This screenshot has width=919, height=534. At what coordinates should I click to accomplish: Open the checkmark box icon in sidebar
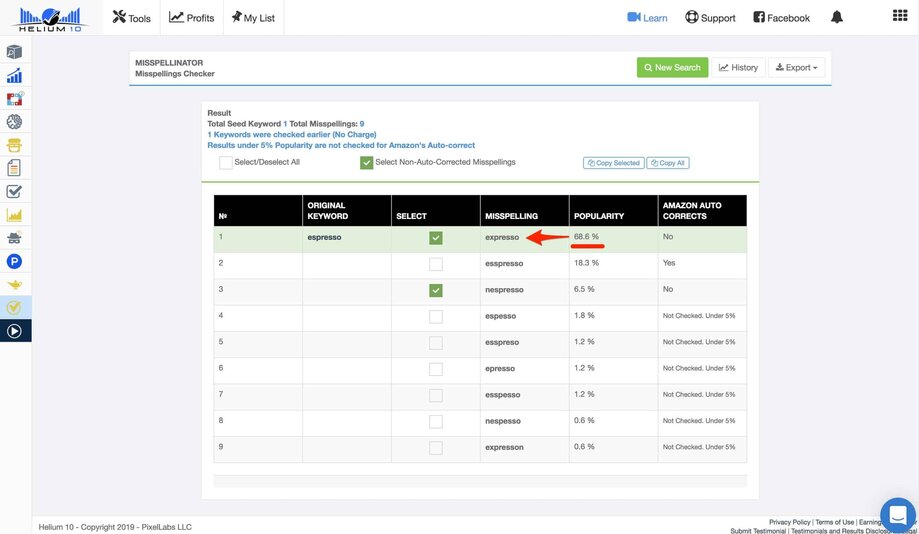point(14,191)
